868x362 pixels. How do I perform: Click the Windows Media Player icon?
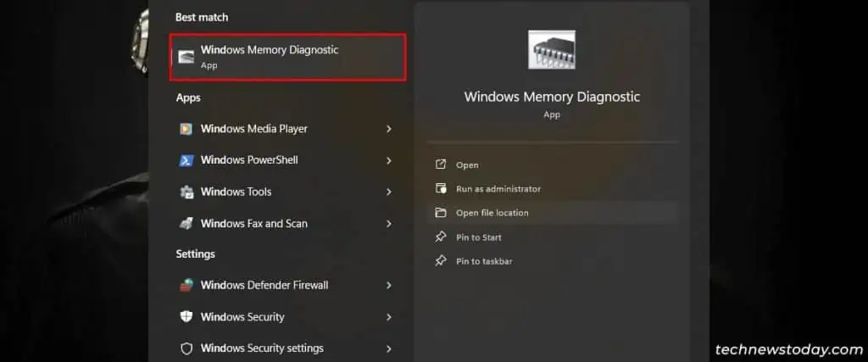186,129
